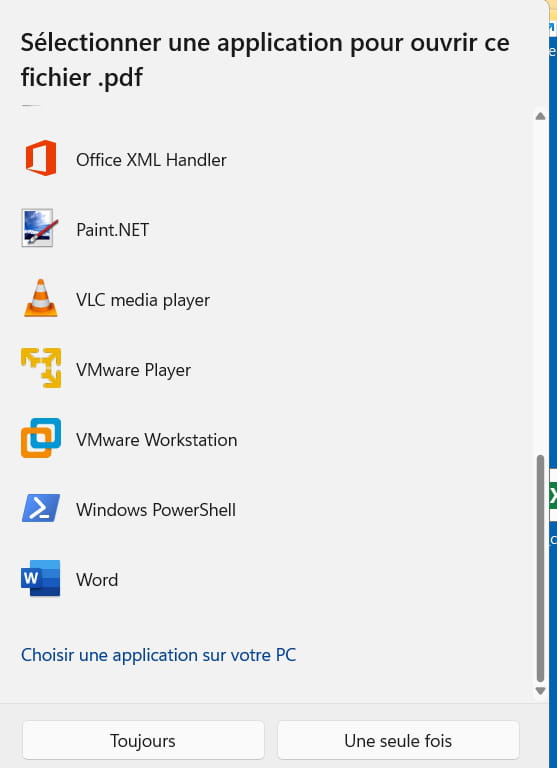Viewport: 557px width, 768px height.
Task: Select the Windows PowerShell icon
Action: pyautogui.click(x=41, y=508)
